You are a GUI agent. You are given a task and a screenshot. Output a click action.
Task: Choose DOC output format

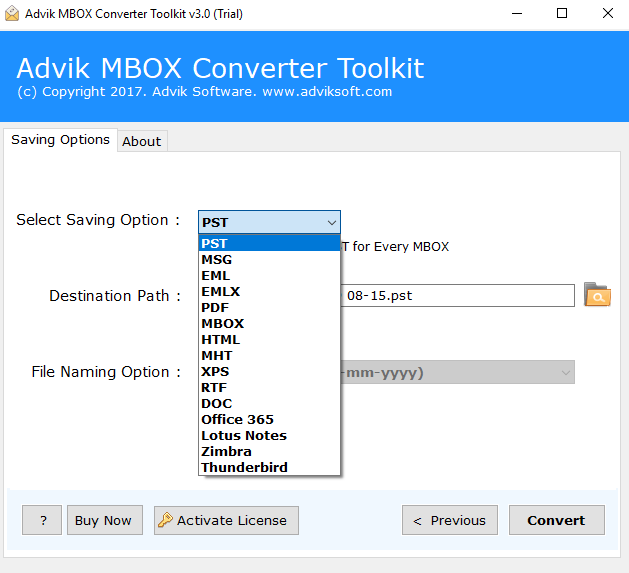click(x=269, y=403)
